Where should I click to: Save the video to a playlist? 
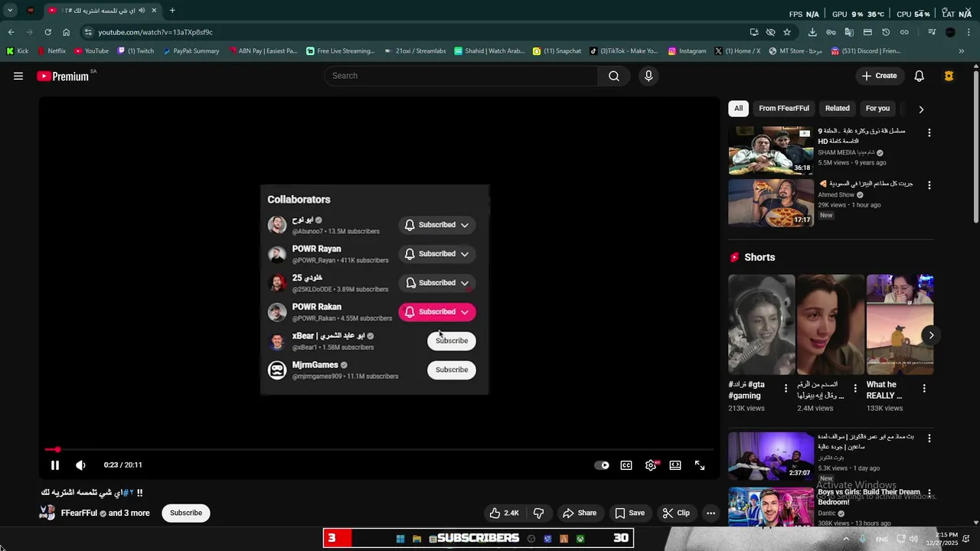tap(629, 513)
